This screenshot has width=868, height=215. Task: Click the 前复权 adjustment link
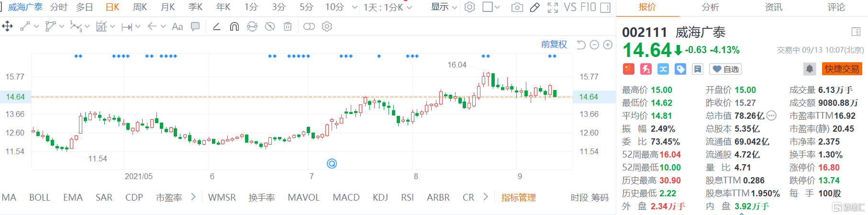[554, 45]
